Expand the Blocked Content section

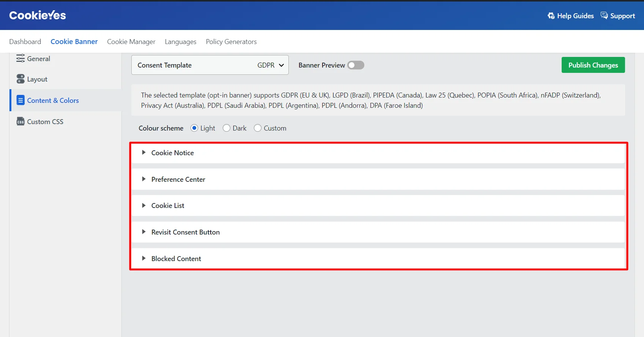[176, 259]
